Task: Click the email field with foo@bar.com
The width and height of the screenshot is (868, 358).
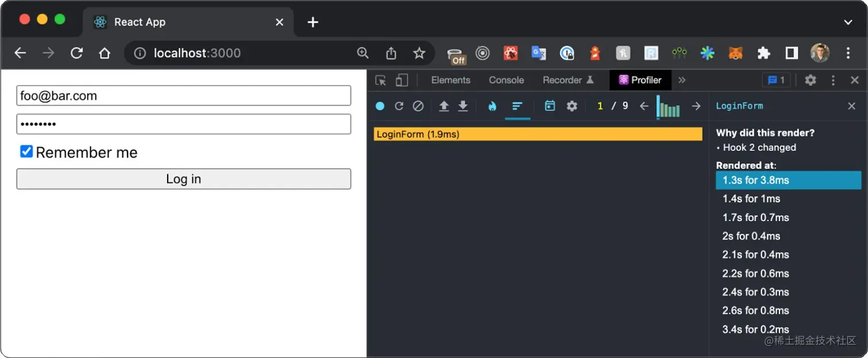Action: click(184, 96)
